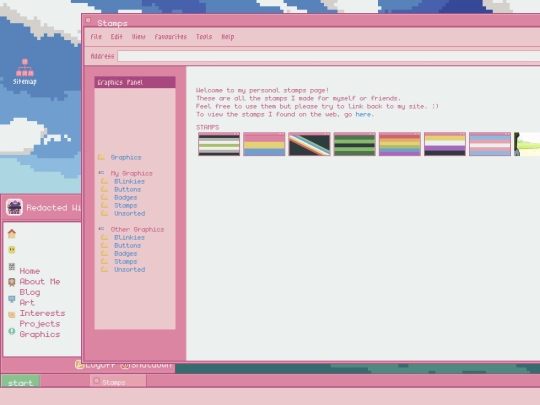
Task: Click the medal ribbon icon beside About Me
Action: pyautogui.click(x=12, y=282)
